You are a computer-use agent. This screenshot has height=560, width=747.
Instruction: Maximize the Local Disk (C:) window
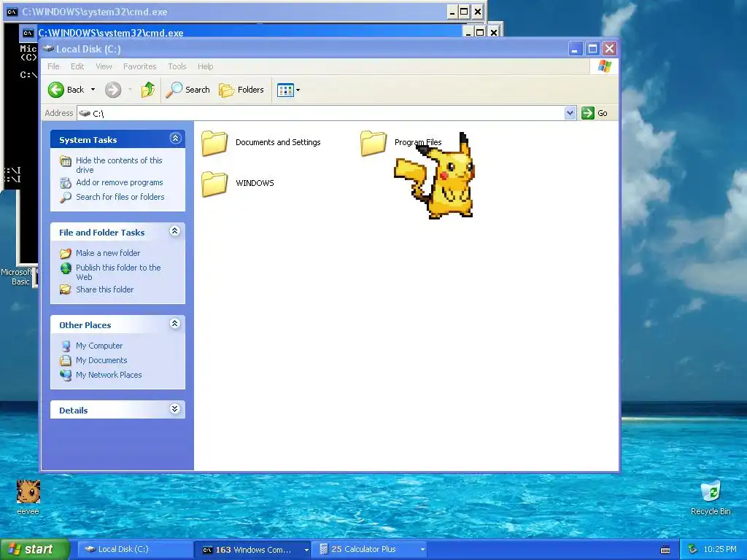point(592,49)
